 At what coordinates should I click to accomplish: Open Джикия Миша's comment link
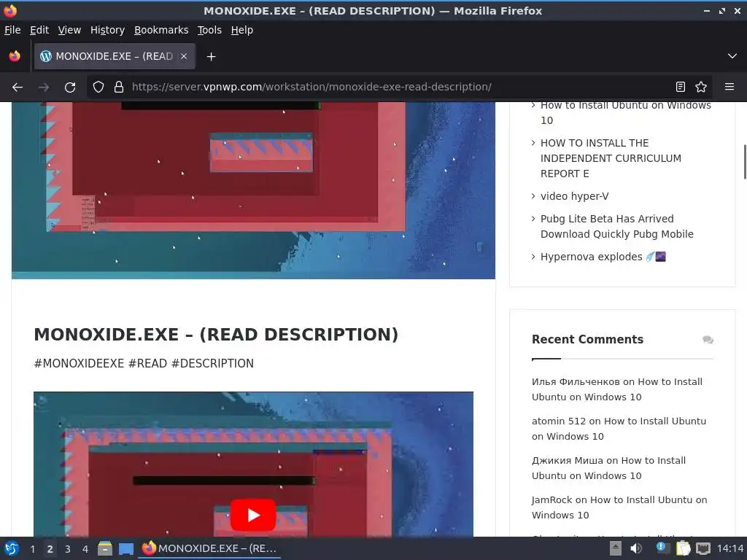click(608, 468)
